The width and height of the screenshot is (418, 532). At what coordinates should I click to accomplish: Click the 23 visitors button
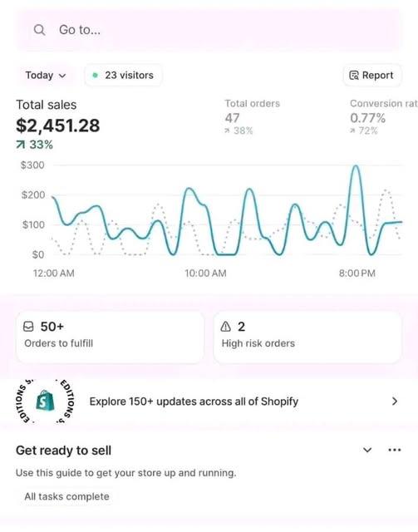tap(124, 76)
